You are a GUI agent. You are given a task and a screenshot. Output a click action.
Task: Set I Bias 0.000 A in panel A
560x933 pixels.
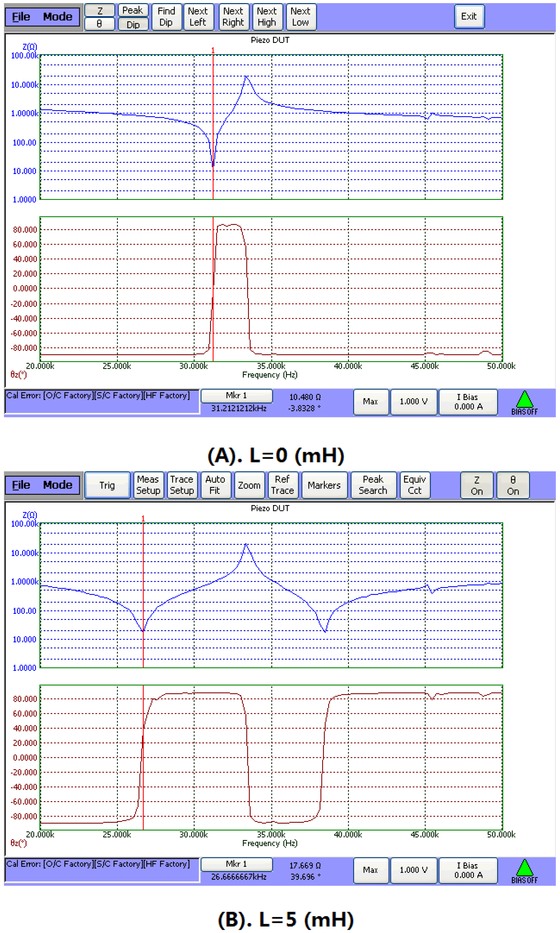click(x=468, y=402)
